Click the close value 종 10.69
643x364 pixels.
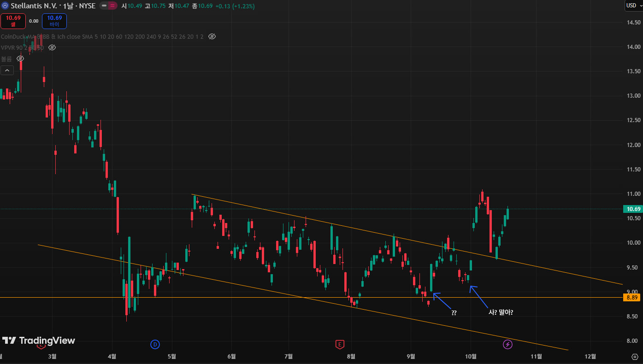pyautogui.click(x=202, y=6)
